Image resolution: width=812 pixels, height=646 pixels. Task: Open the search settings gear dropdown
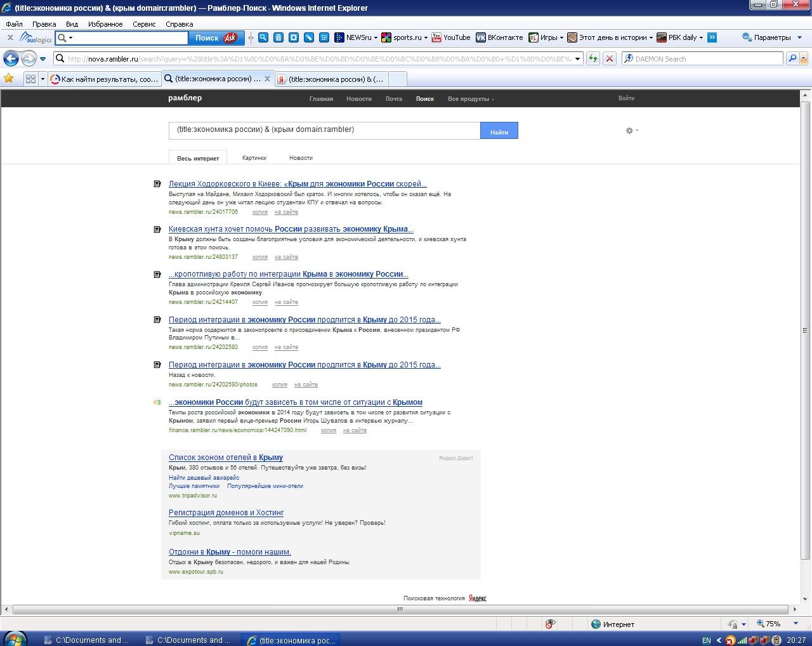point(632,130)
